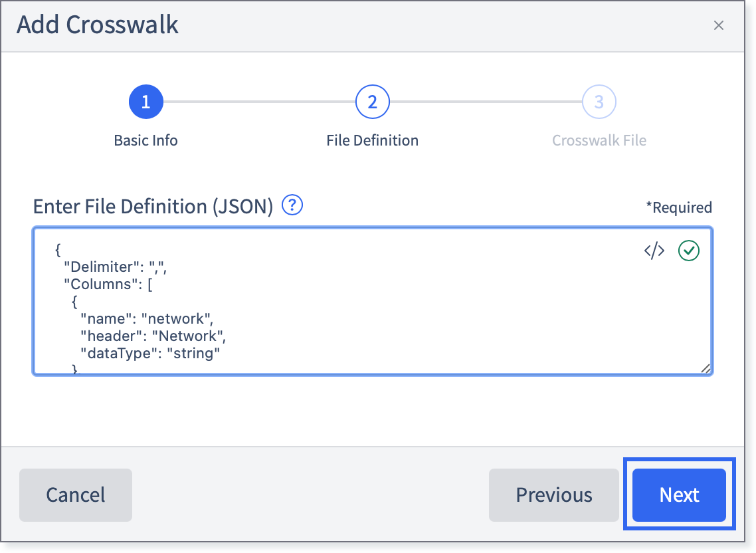
Task: Place cursor on the "Columns" line
Action: (x=108, y=284)
